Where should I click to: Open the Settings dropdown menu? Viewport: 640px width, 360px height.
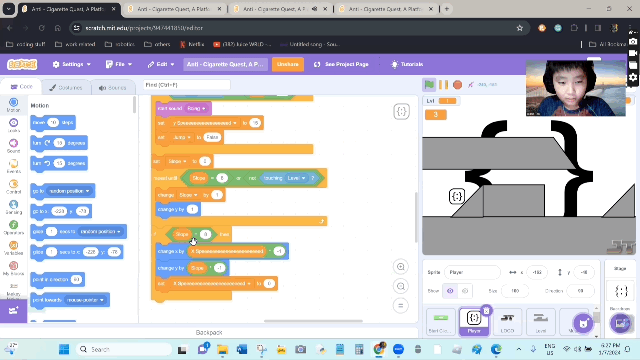(71, 64)
